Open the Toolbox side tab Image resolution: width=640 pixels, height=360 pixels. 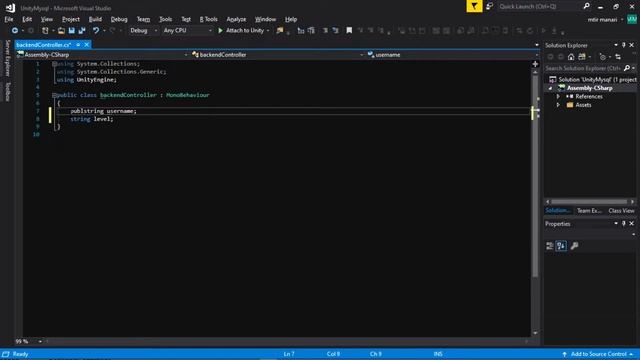(x=7, y=92)
